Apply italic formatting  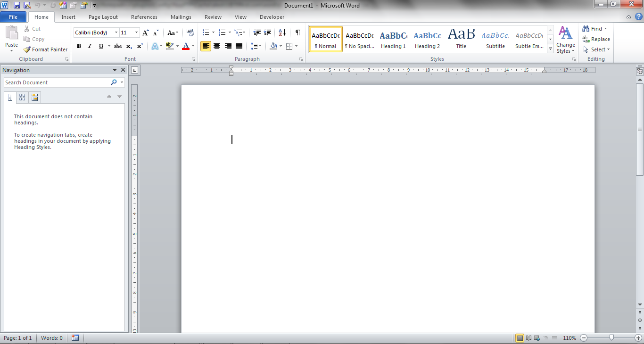(x=90, y=46)
